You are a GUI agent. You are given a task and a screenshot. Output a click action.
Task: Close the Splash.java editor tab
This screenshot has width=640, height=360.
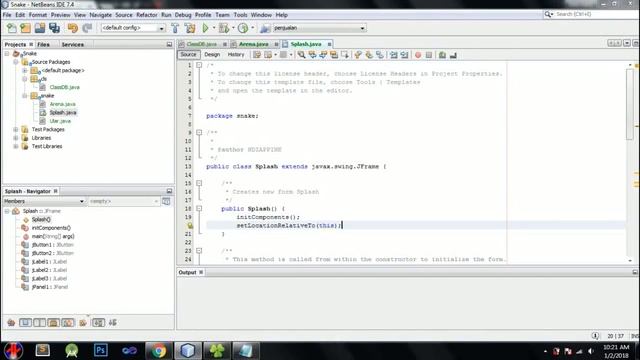329,44
